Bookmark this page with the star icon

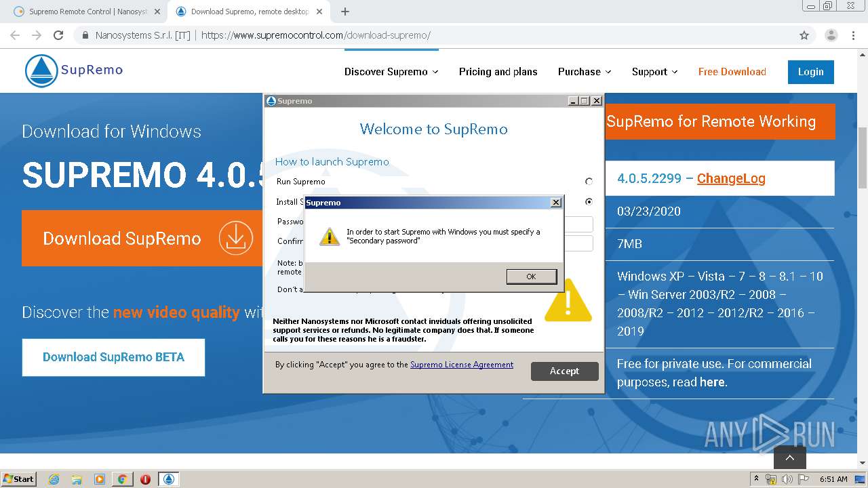tap(804, 35)
